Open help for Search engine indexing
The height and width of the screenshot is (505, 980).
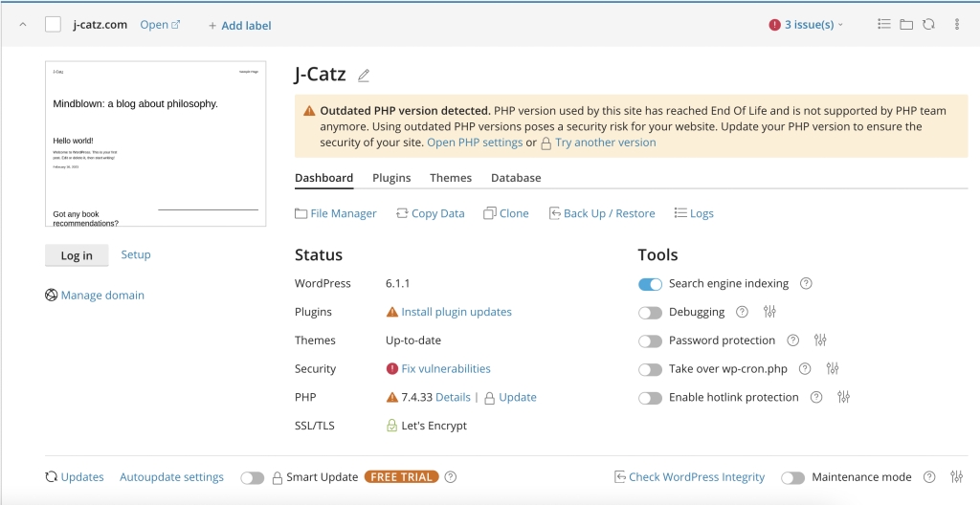pos(806,283)
